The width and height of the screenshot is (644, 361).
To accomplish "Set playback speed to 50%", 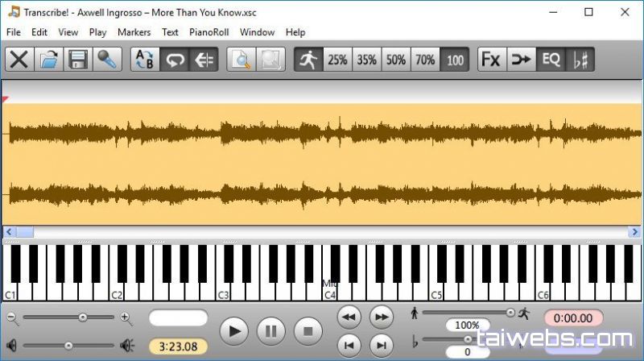I will tap(395, 60).
